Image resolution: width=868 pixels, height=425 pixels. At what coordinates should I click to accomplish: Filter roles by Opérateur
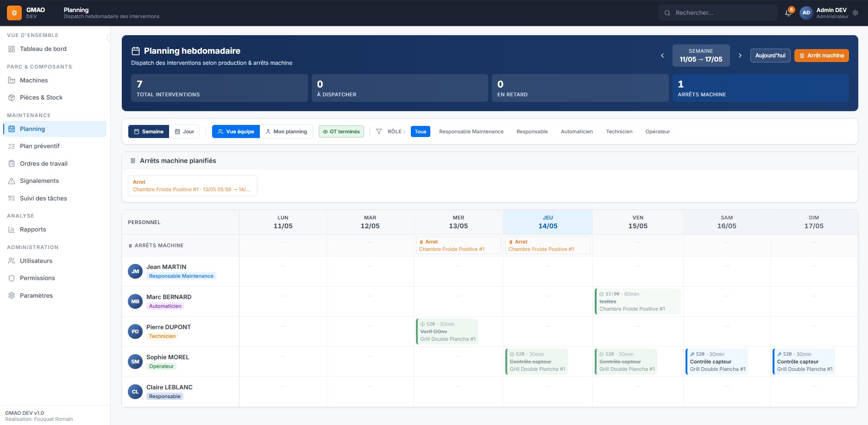click(x=658, y=131)
